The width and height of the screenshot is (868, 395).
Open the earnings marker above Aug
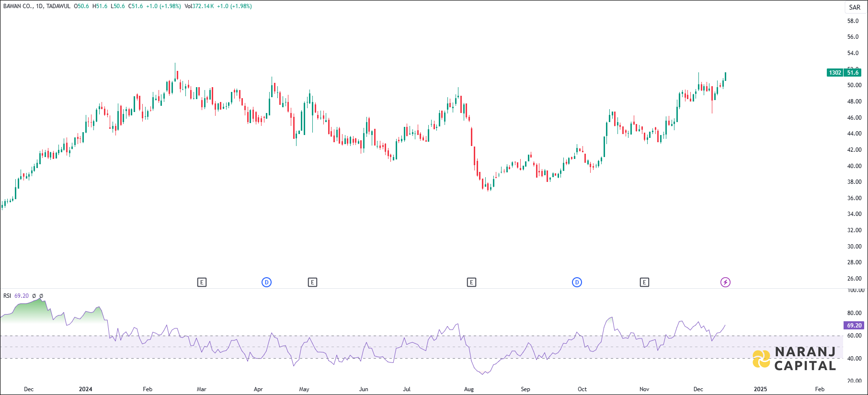click(471, 282)
